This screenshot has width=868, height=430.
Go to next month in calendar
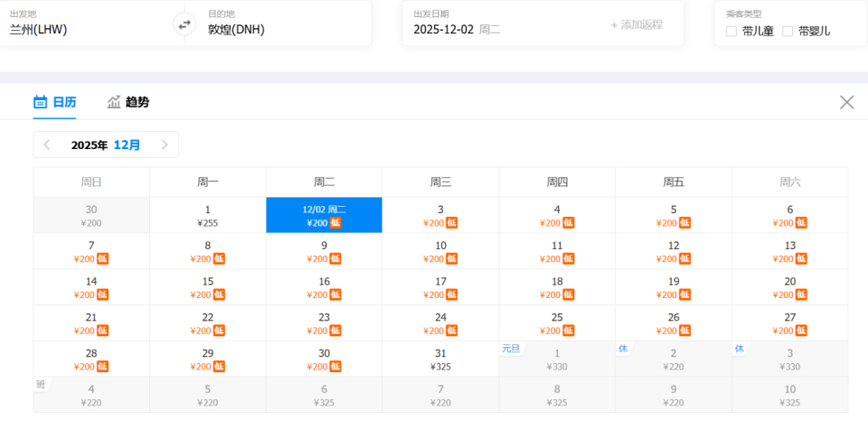[165, 145]
